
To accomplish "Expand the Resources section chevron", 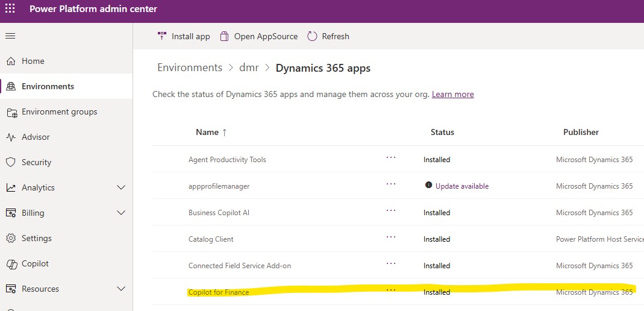I will point(121,289).
